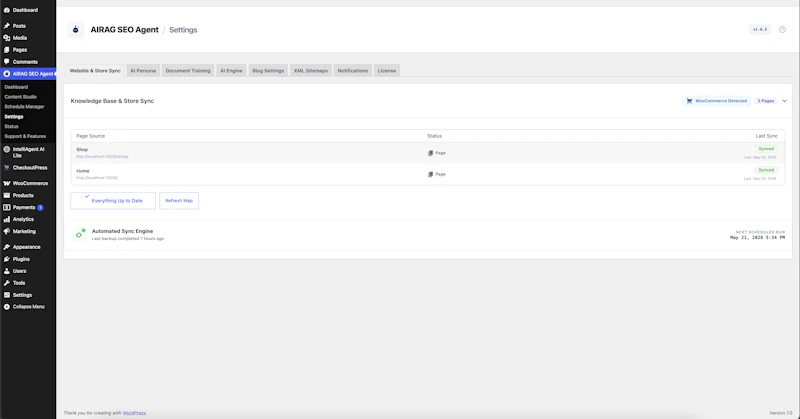Viewport: 800px width, 419px height.
Task: Click the Users person icon
Action: pos(7,271)
